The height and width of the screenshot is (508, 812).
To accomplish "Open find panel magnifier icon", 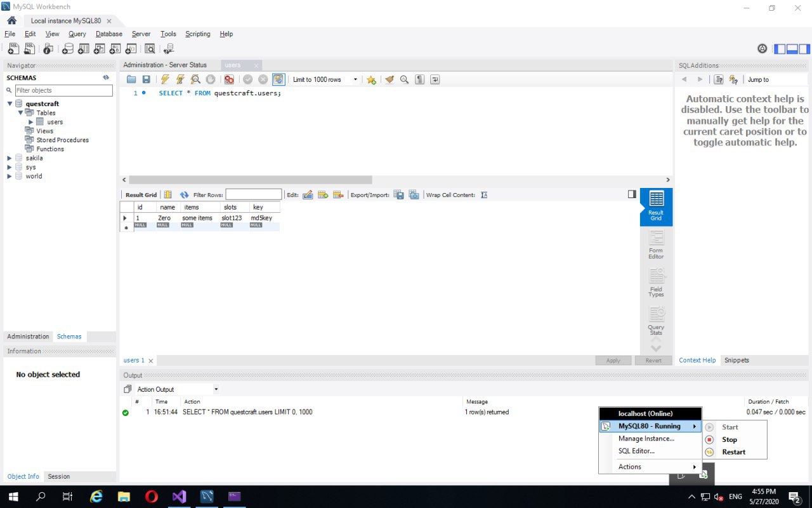I will pyautogui.click(x=404, y=79).
